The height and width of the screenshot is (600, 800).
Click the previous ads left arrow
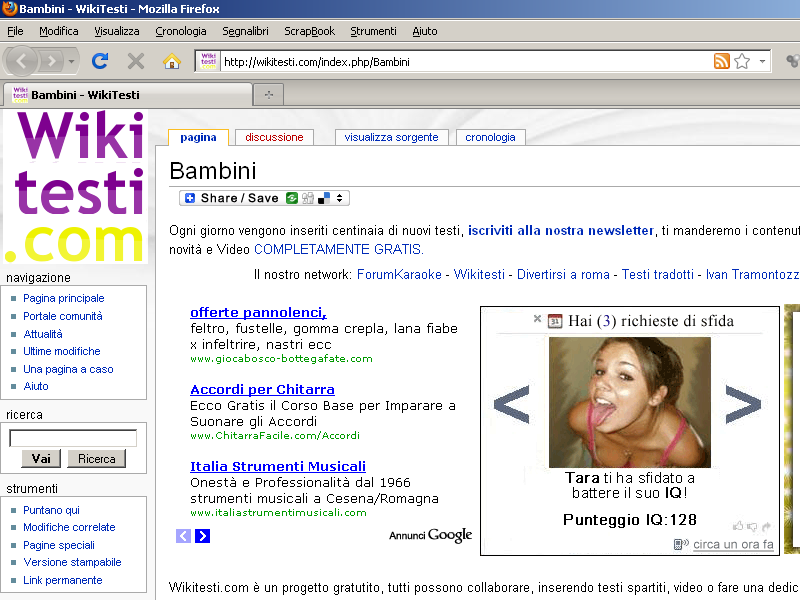[184, 536]
